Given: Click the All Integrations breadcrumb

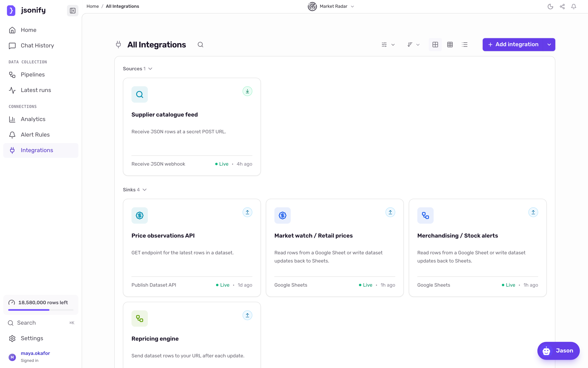Looking at the screenshot, I should [x=122, y=6].
